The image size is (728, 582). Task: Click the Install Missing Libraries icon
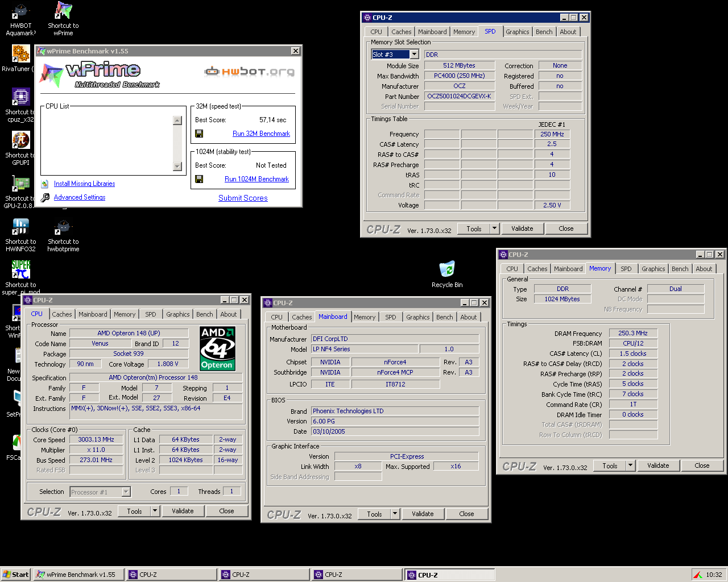coord(45,184)
